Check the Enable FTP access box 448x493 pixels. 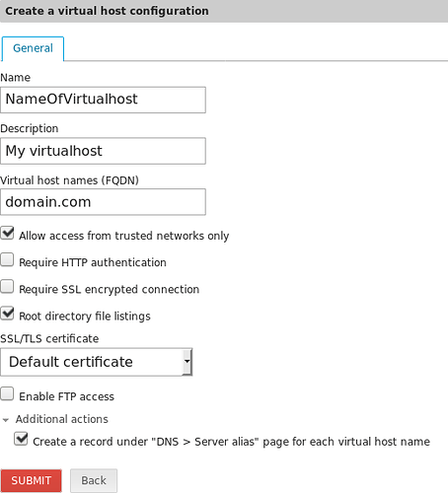pos(7,393)
